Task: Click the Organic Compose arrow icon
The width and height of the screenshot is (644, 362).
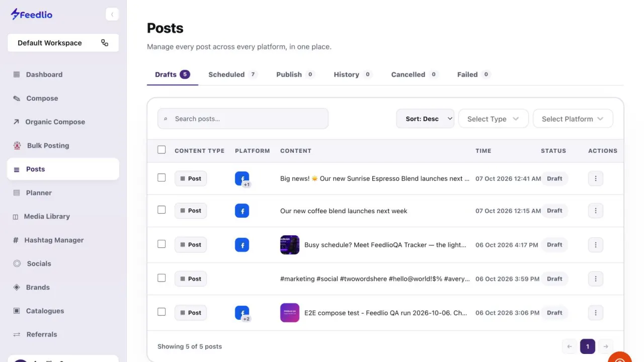Action: [x=16, y=122]
